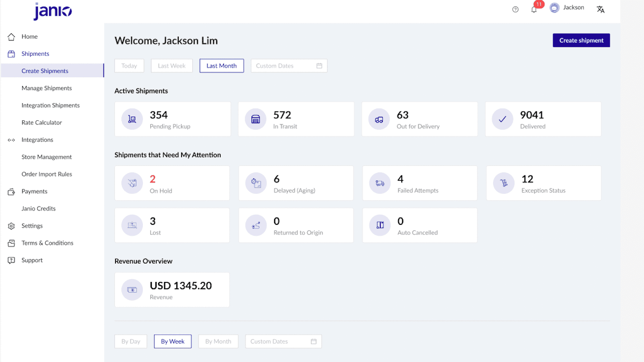Image resolution: width=644 pixels, height=362 pixels.
Task: Enable the By Month revenue view
Action: [x=218, y=341]
